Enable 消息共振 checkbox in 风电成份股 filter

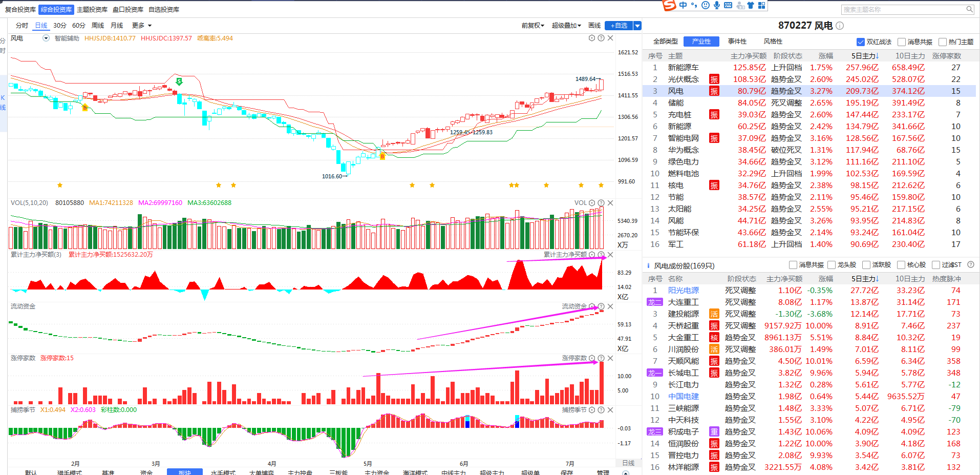793,265
